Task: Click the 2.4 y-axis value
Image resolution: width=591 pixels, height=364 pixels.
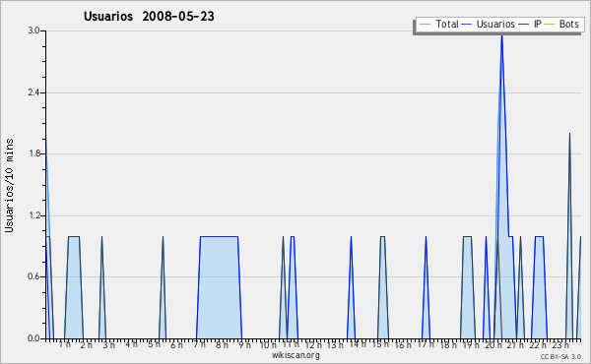Action: tap(33, 92)
